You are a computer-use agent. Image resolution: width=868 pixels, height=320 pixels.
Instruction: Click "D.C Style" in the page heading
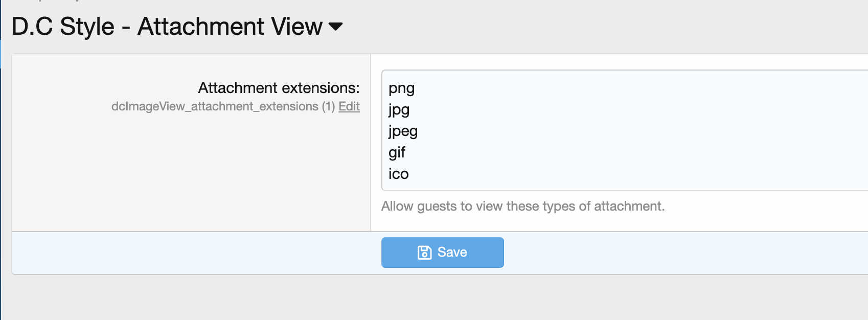point(63,27)
